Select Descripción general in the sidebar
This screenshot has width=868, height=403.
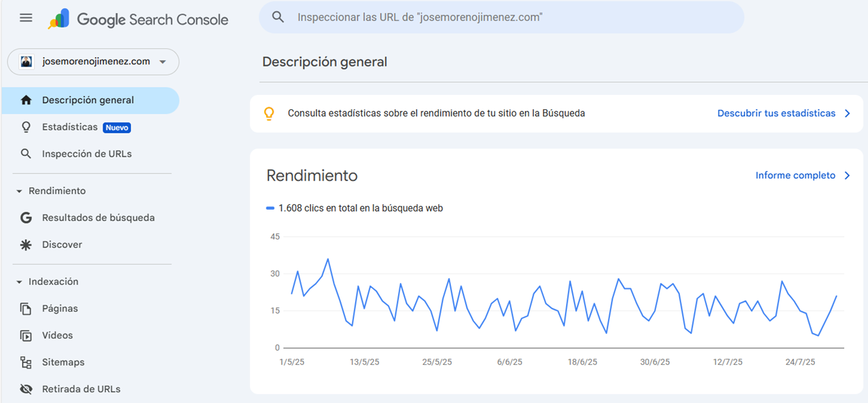point(88,100)
